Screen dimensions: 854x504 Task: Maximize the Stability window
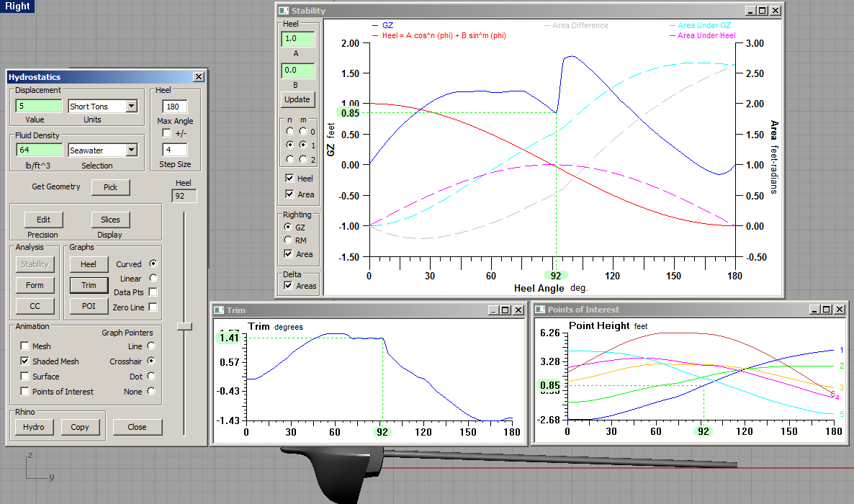point(763,10)
